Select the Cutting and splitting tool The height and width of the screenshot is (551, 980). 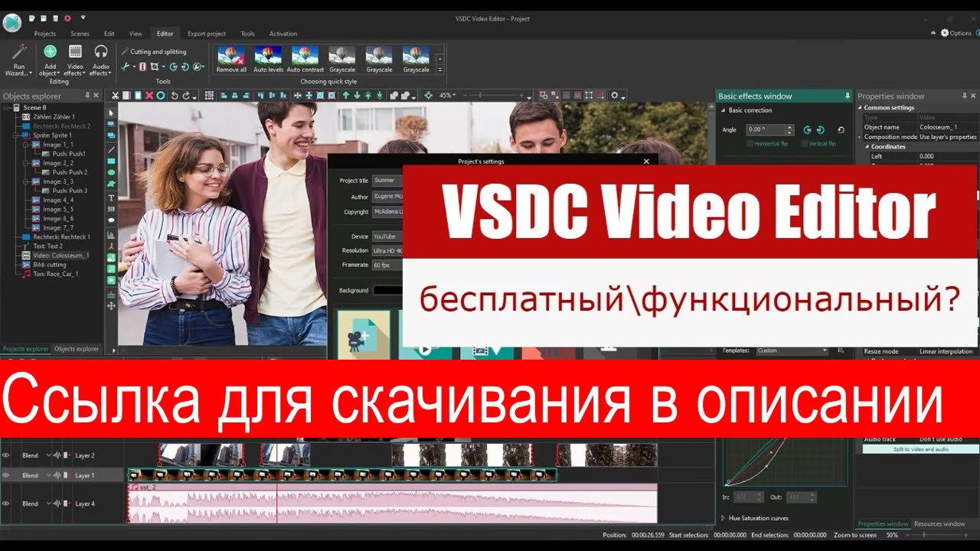[x=153, y=52]
